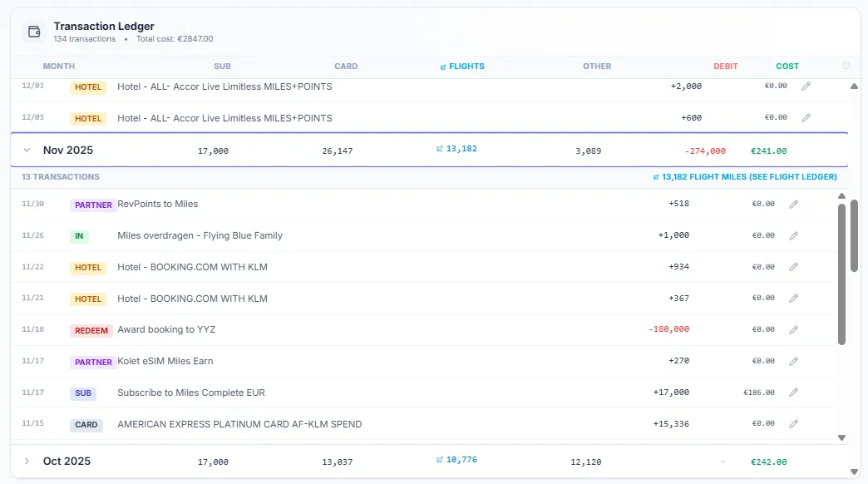The height and width of the screenshot is (484, 868).
Task: Edit the Kolet eSIM Miles Earn entry
Action: click(793, 360)
